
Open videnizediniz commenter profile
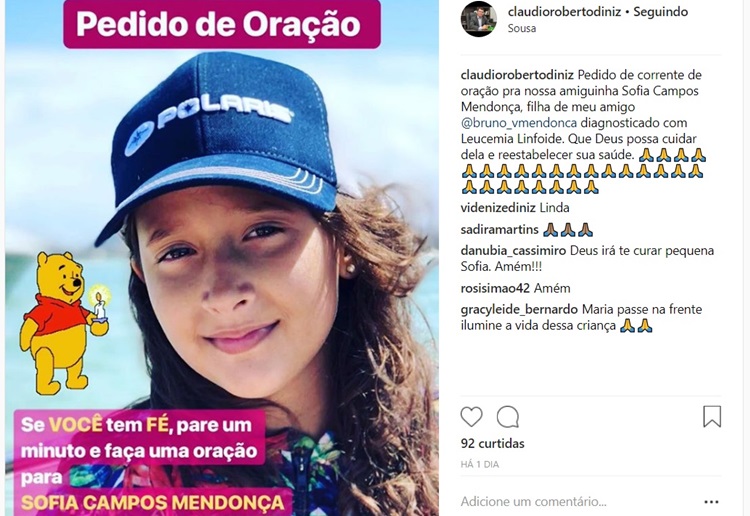click(x=498, y=208)
